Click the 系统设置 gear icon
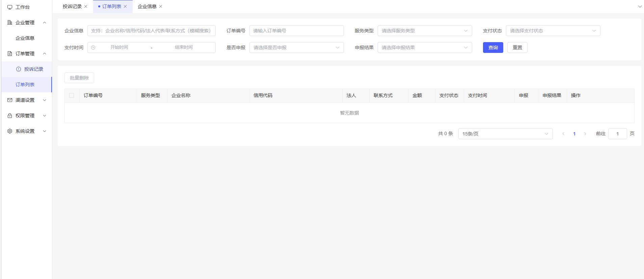Screen dimensions: 644x279 pos(10,131)
